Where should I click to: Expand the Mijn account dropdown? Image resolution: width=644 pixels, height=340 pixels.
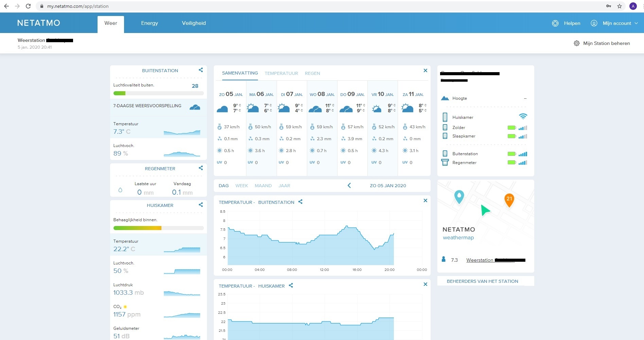[636, 23]
